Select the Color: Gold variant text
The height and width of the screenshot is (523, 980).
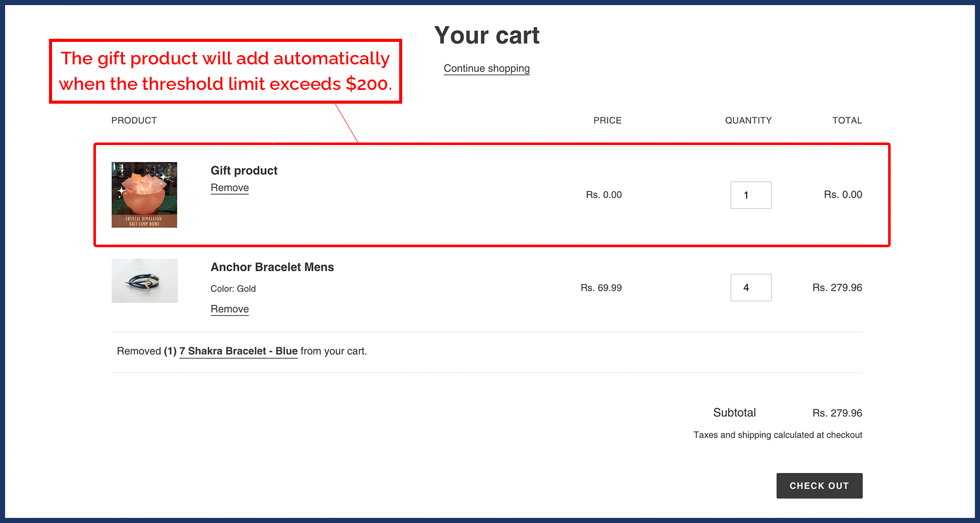click(x=233, y=289)
